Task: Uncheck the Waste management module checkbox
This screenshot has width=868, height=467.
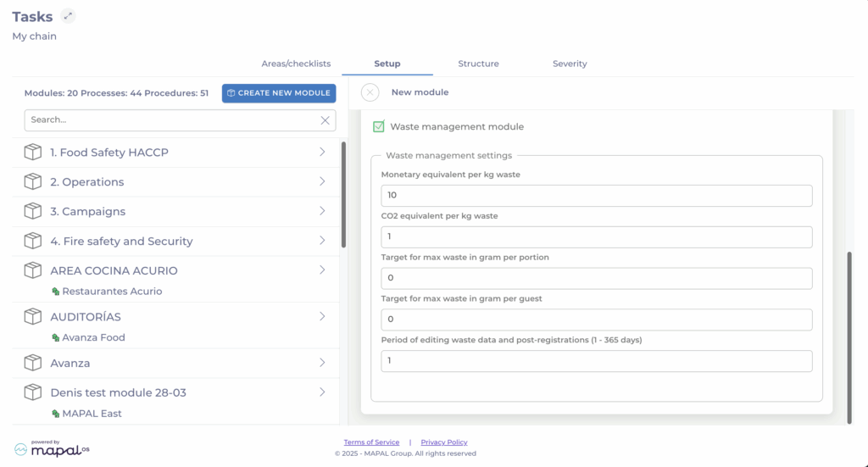Action: click(379, 126)
